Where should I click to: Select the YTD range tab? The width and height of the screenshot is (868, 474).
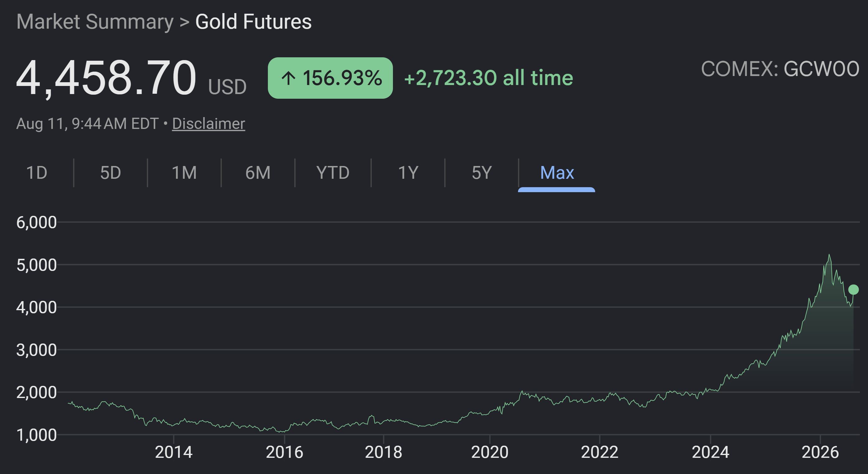[x=333, y=173]
